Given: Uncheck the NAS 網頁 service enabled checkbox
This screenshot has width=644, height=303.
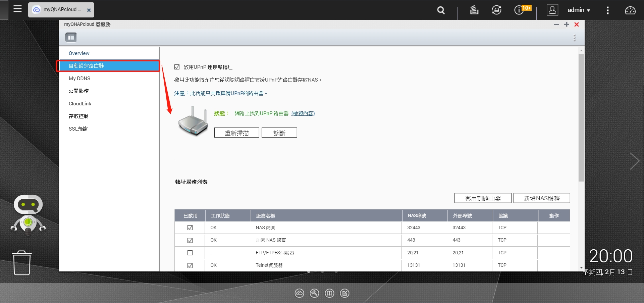Looking at the screenshot, I should (x=190, y=228).
